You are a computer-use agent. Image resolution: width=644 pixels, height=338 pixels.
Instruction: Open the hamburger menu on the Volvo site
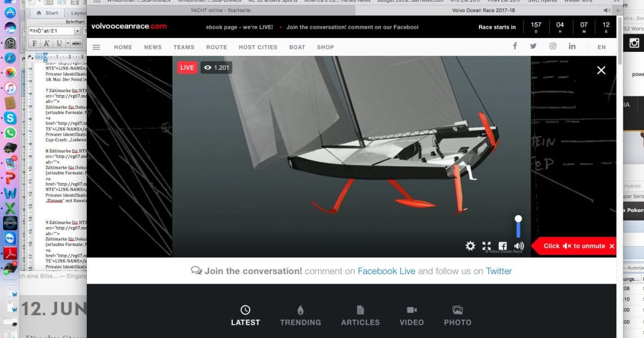pos(96,47)
